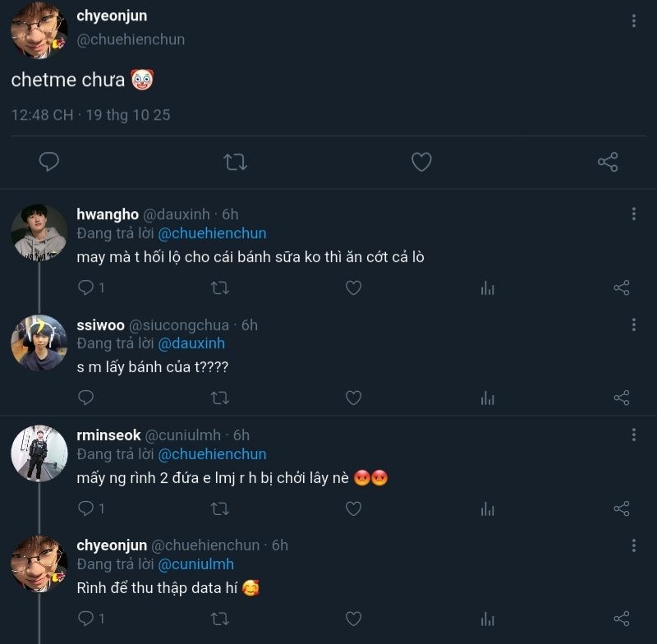Open more options on hwangho's reply
The width and height of the screenshot is (657, 644).
coord(633,214)
